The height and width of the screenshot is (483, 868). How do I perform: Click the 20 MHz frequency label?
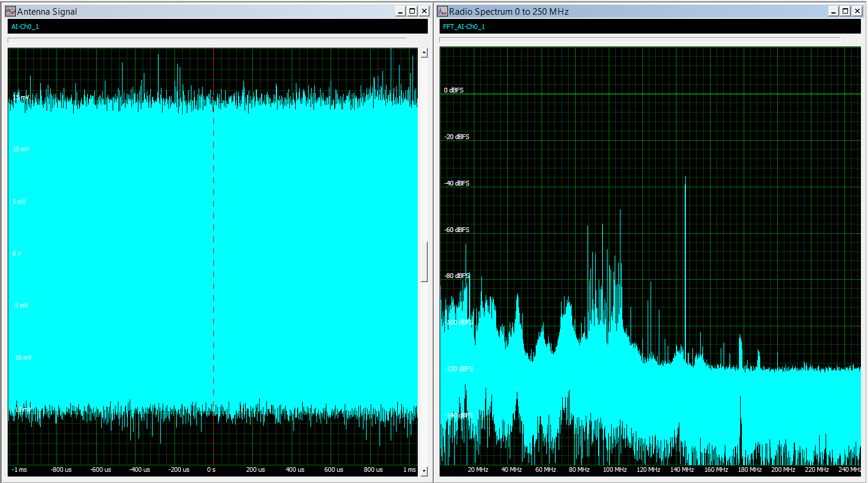click(478, 469)
